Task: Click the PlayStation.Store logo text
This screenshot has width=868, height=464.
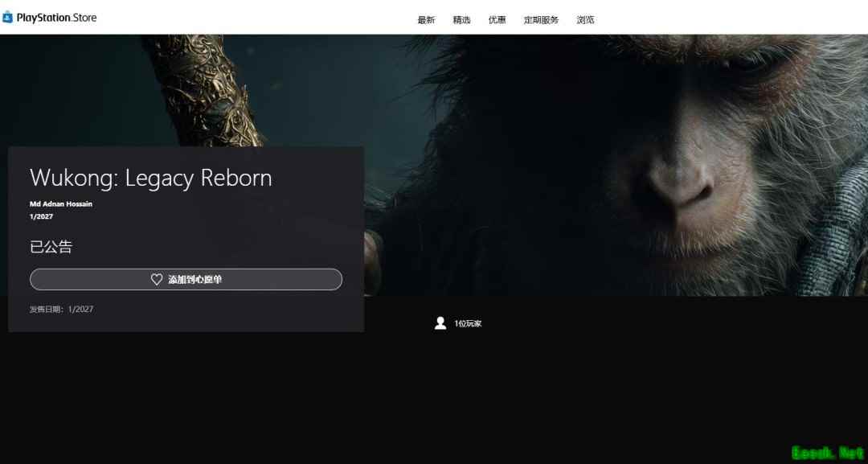Action: (56, 18)
